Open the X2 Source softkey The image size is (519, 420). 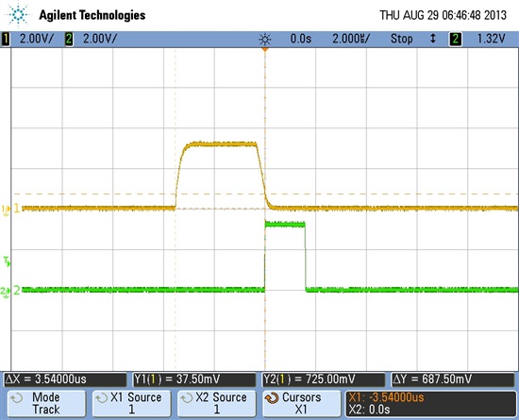point(216,403)
